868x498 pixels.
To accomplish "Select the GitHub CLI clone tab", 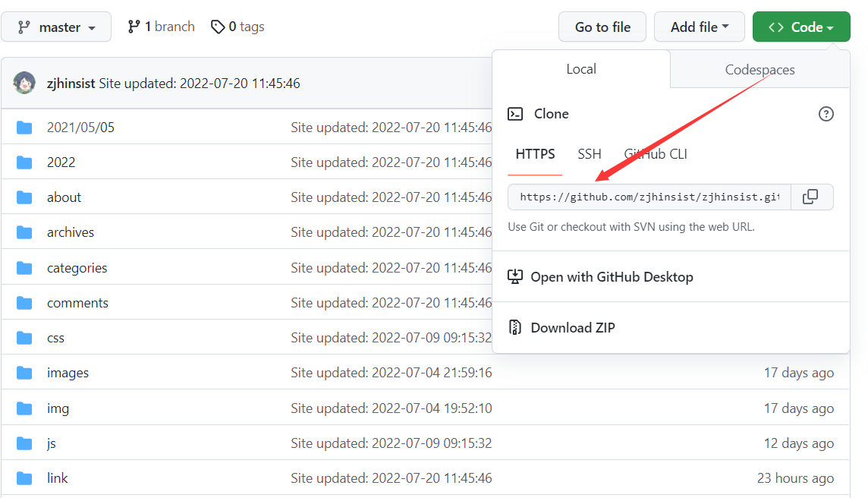I will coord(656,154).
